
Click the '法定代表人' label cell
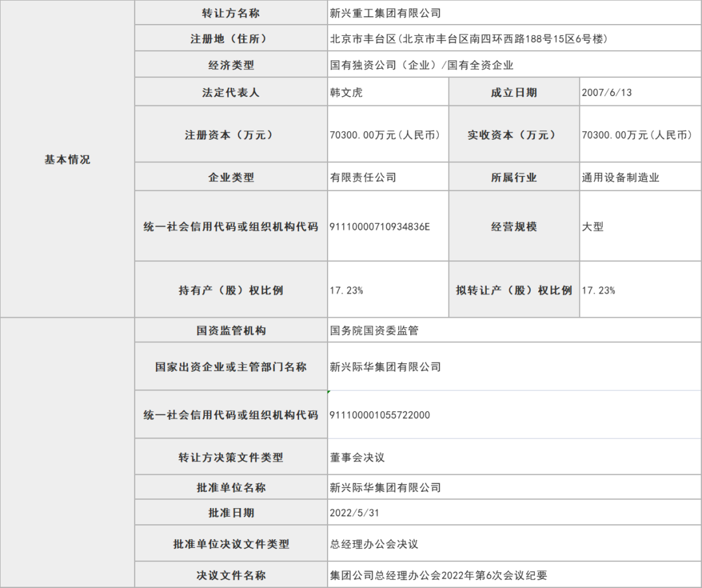coord(231,92)
